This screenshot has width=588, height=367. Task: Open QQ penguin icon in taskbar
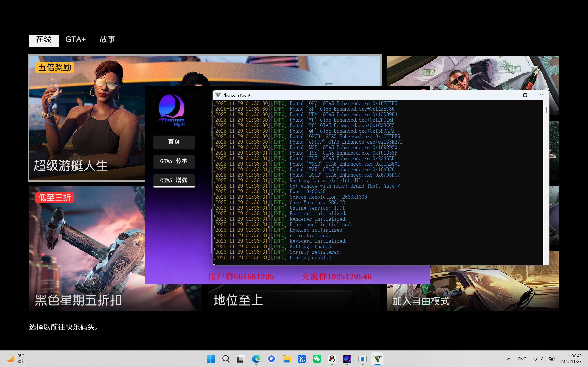(332, 359)
